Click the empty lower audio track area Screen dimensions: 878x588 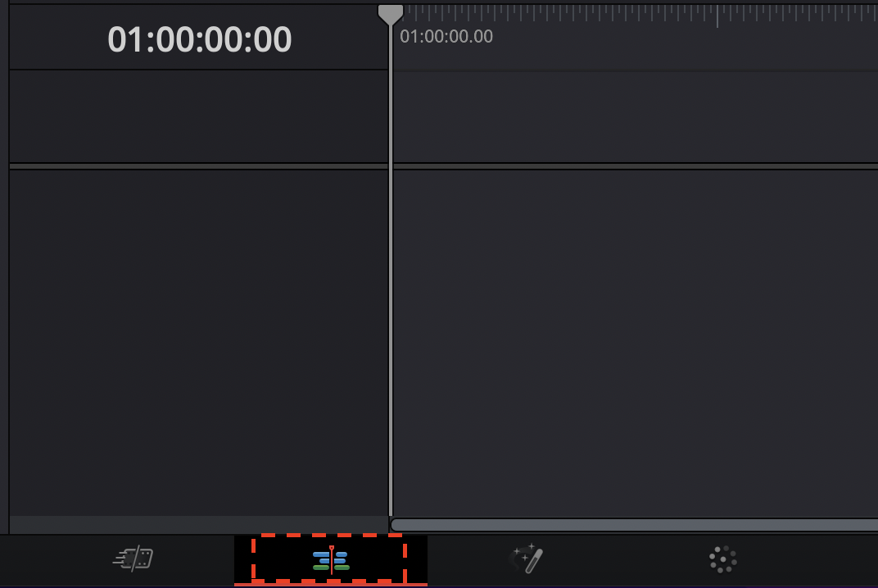tap(636, 343)
